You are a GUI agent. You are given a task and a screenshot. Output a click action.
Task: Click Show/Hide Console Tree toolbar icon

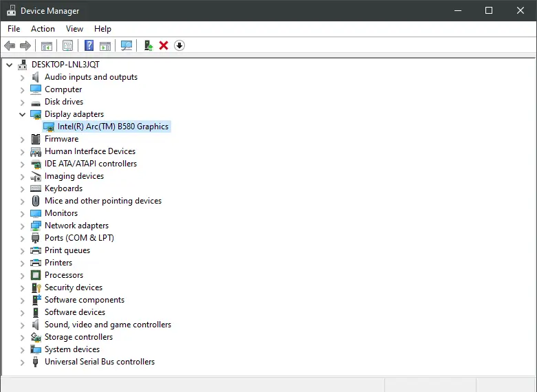pos(46,45)
